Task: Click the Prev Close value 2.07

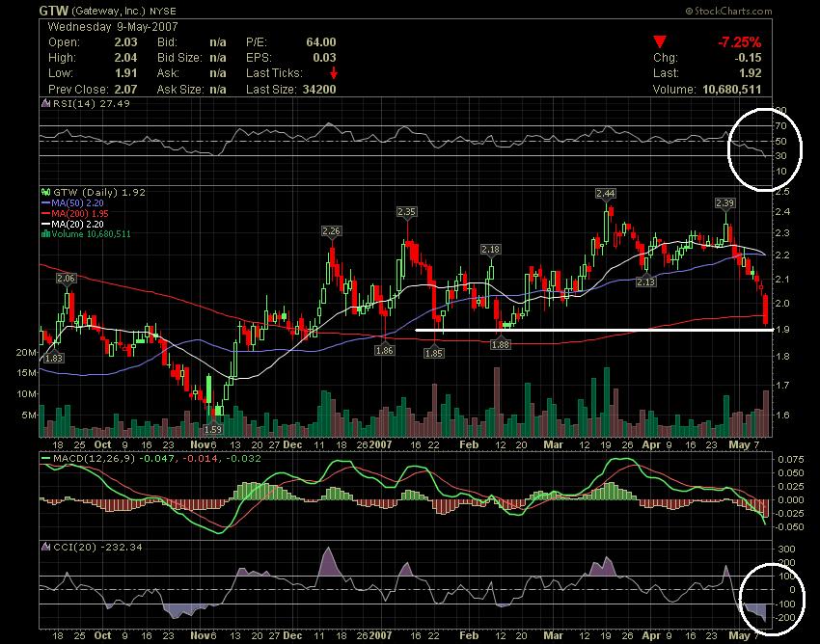Action: 125,90
